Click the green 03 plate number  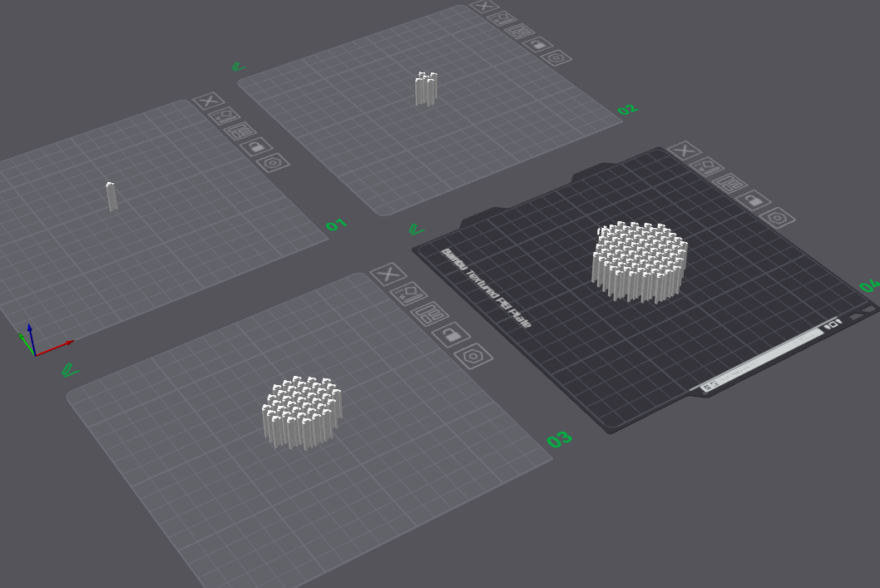click(x=560, y=439)
